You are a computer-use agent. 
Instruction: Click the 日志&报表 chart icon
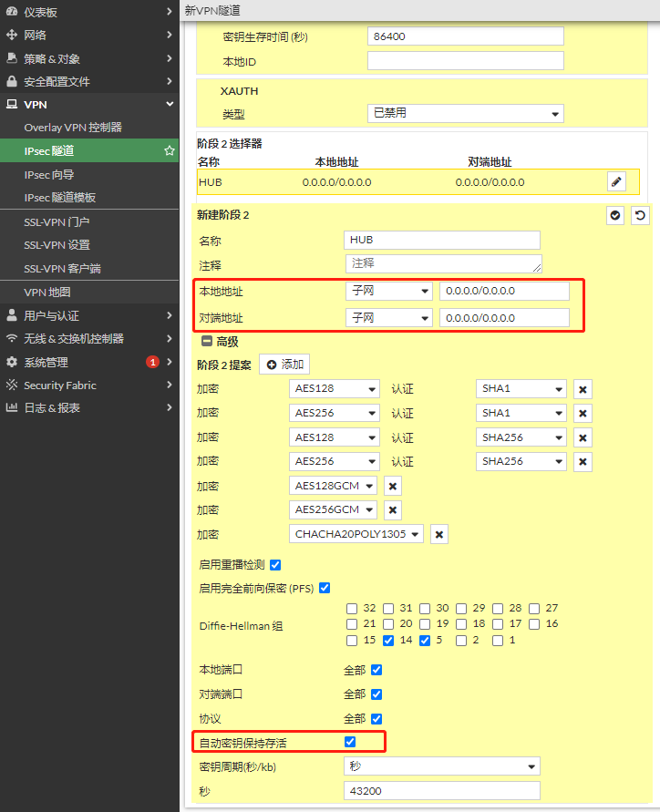12,407
